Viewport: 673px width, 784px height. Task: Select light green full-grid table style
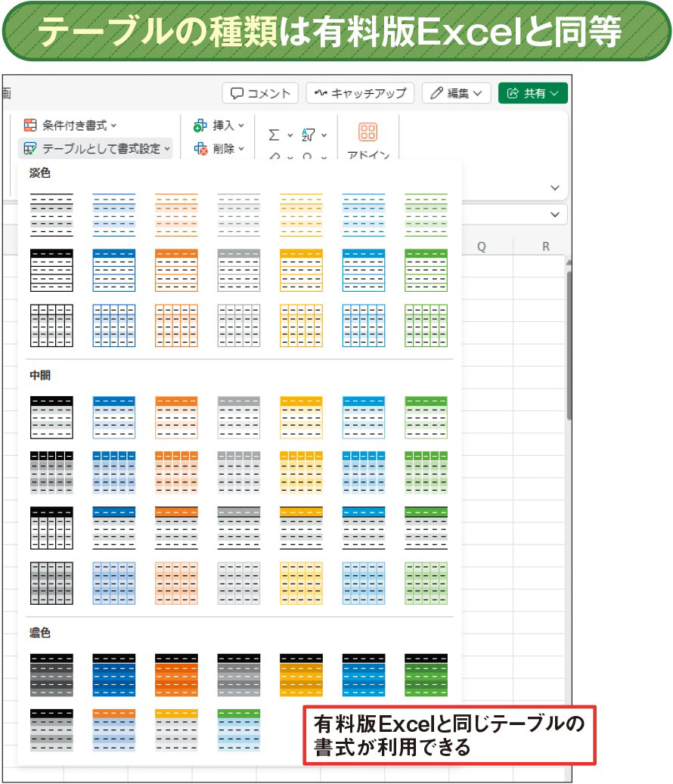pyautogui.click(x=426, y=326)
